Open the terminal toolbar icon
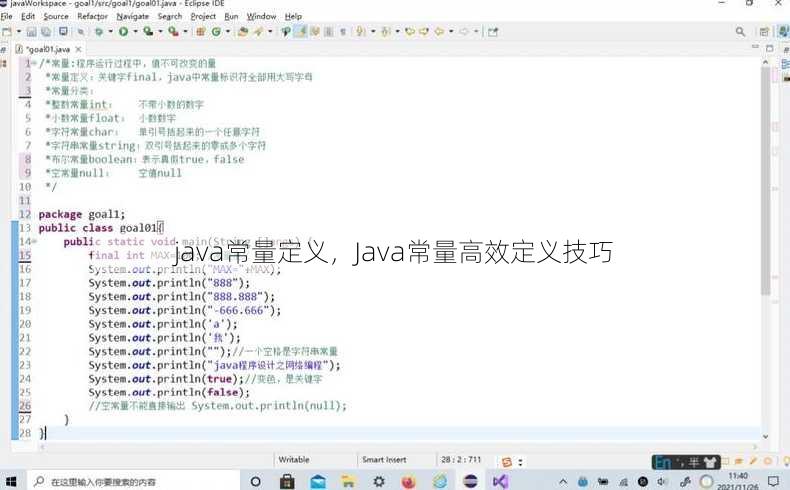This screenshot has width=790, height=490. click(x=63, y=32)
